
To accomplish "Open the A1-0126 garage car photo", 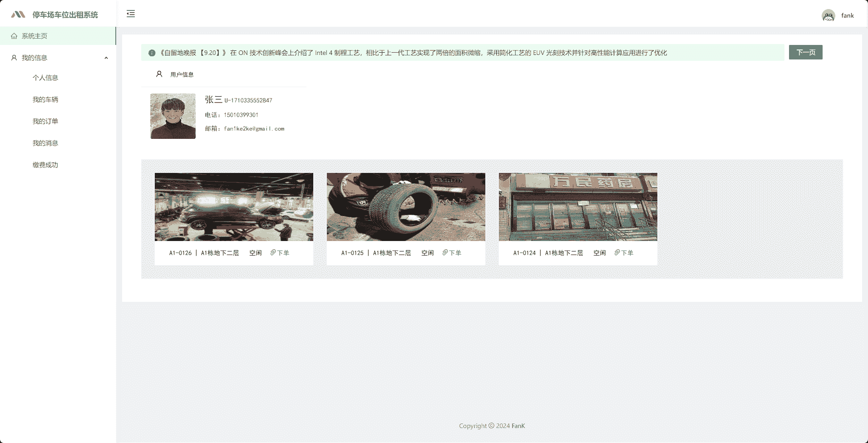I will click(x=234, y=207).
